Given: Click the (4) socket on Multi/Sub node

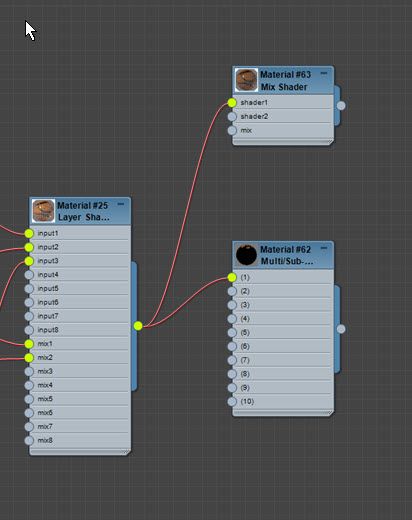Looking at the screenshot, I should pos(232,319).
